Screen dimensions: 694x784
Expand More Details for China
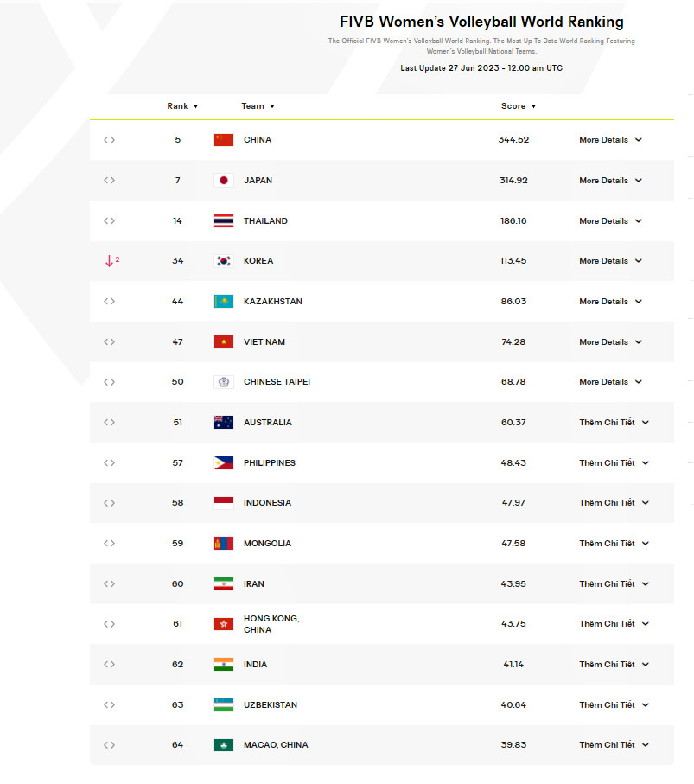click(x=610, y=140)
